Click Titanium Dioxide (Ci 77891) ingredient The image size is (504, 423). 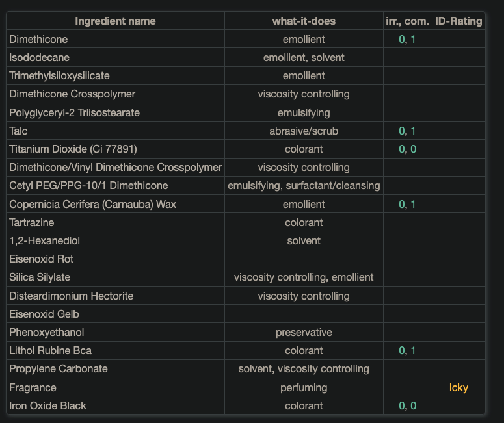pyautogui.click(x=73, y=149)
